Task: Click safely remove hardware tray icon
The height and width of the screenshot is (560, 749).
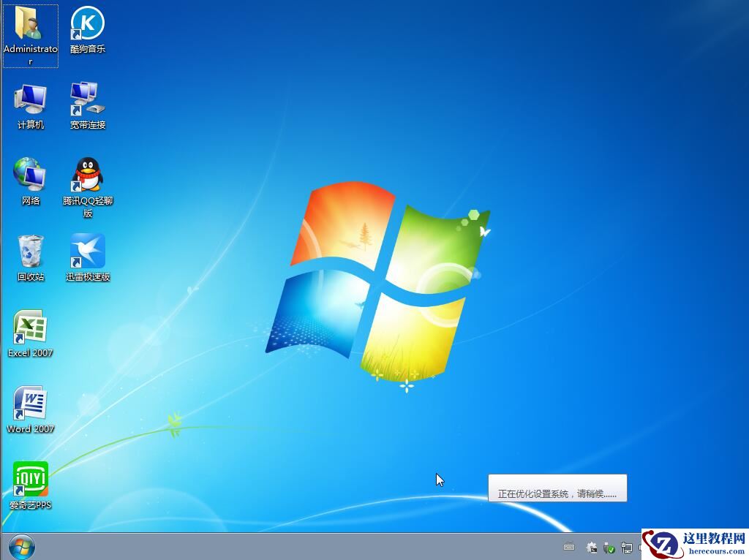Action: pyautogui.click(x=609, y=548)
